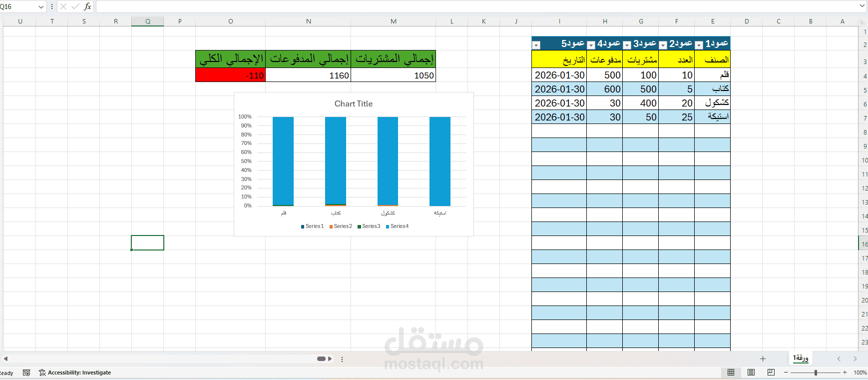This screenshot has height=380, width=868.
Task: Click the chart bar for استيكة
Action: click(x=440, y=161)
